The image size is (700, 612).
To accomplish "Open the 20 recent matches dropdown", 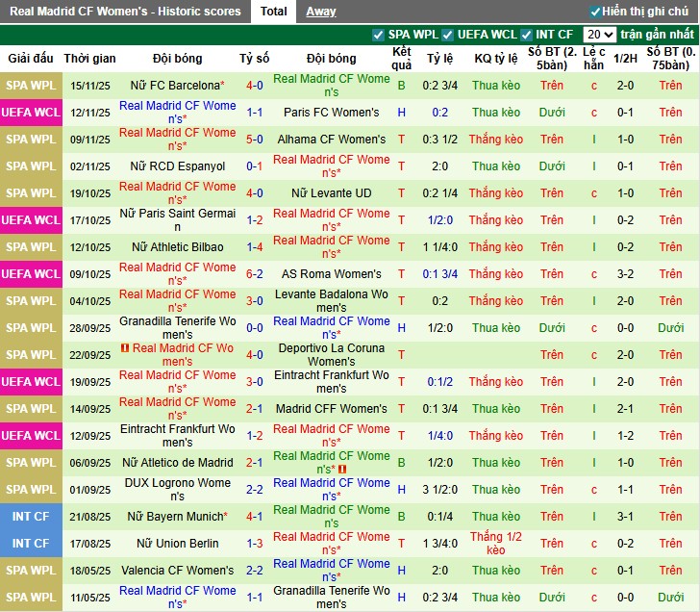I will point(600,35).
